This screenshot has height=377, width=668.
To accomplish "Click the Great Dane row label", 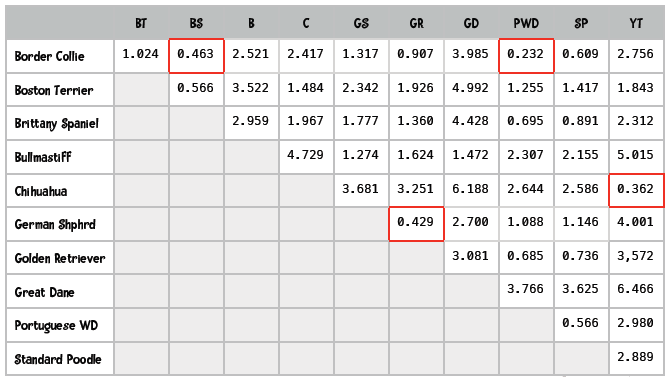I will (44, 292).
